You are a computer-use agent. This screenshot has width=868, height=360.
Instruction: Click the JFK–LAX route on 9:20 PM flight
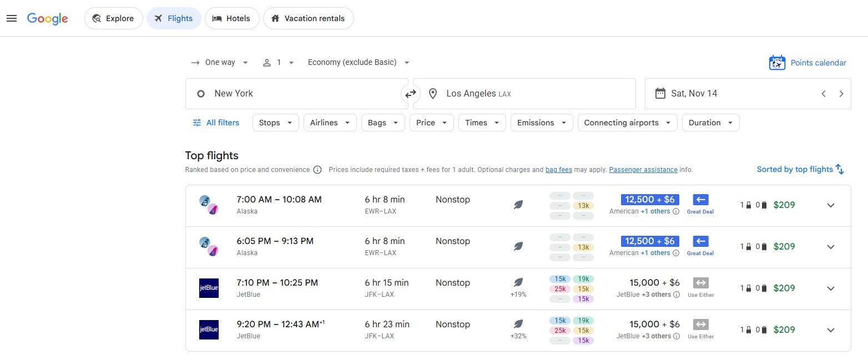379,336
